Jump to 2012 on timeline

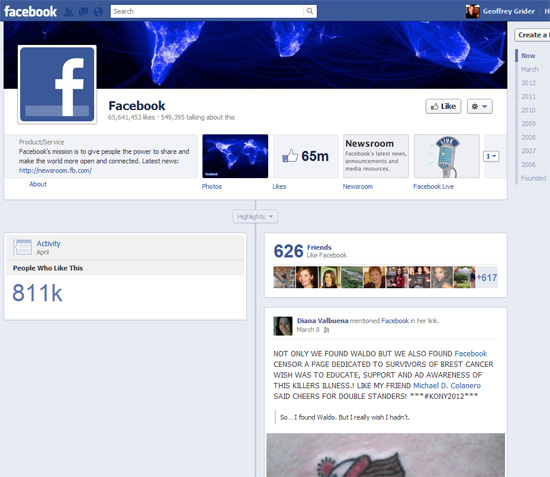(x=528, y=83)
